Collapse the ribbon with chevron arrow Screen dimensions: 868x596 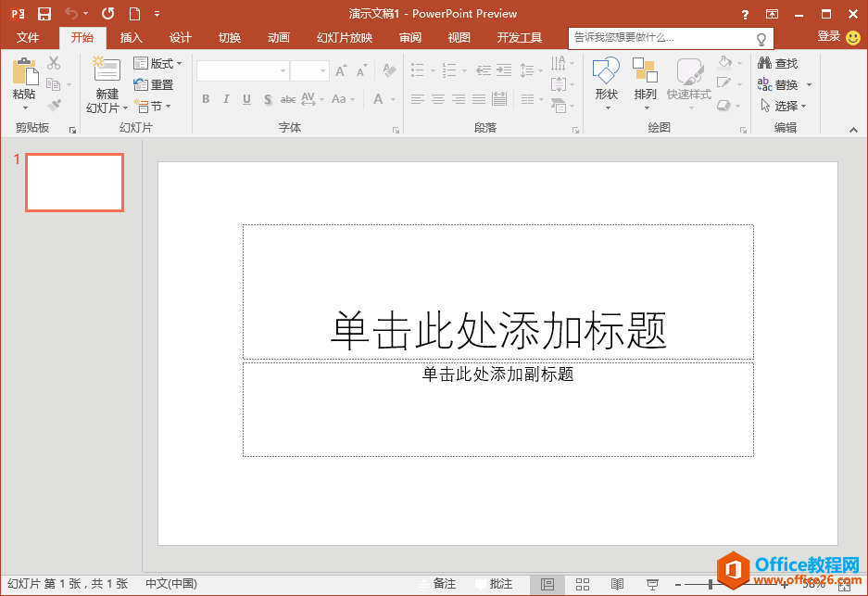click(853, 130)
